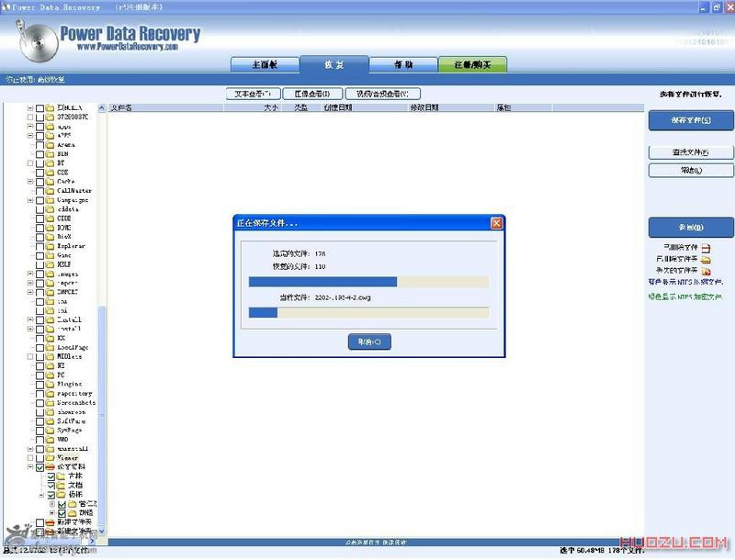735x560 pixels.
Task: Sort by the 大小 column header
Action: coord(252,107)
